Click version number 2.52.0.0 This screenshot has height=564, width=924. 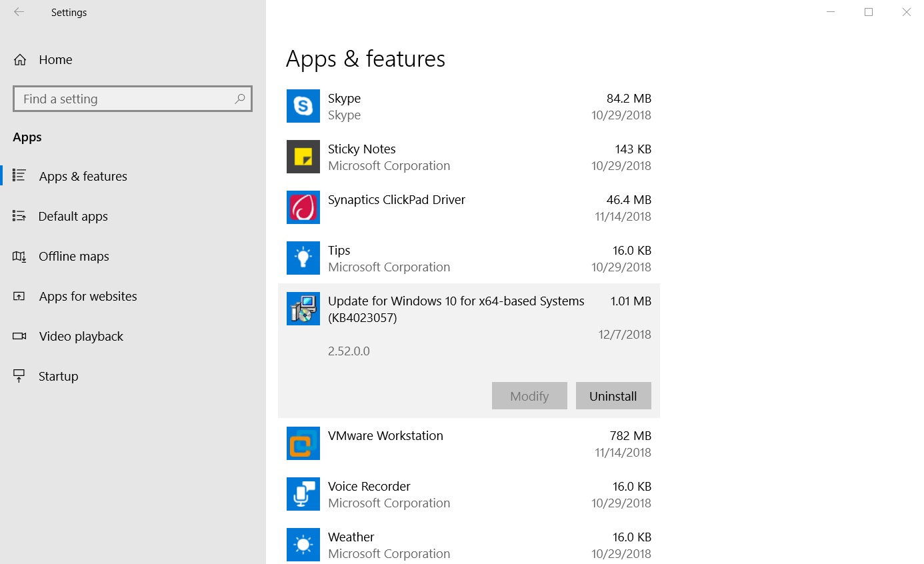(x=349, y=351)
